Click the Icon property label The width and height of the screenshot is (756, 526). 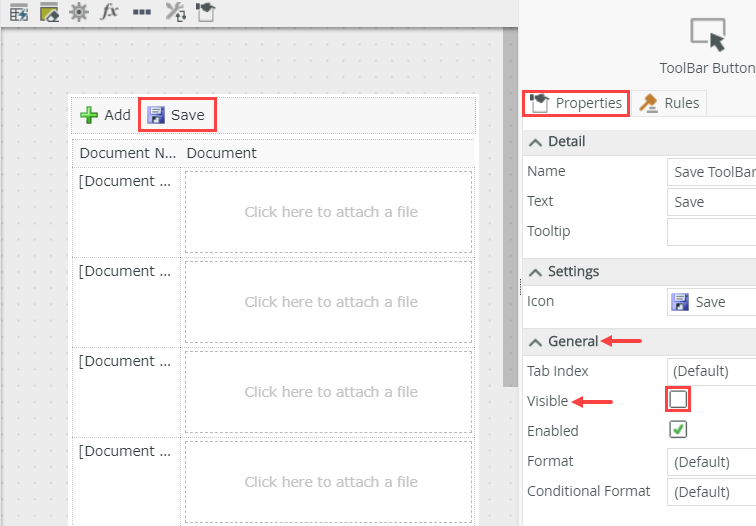tap(540, 302)
